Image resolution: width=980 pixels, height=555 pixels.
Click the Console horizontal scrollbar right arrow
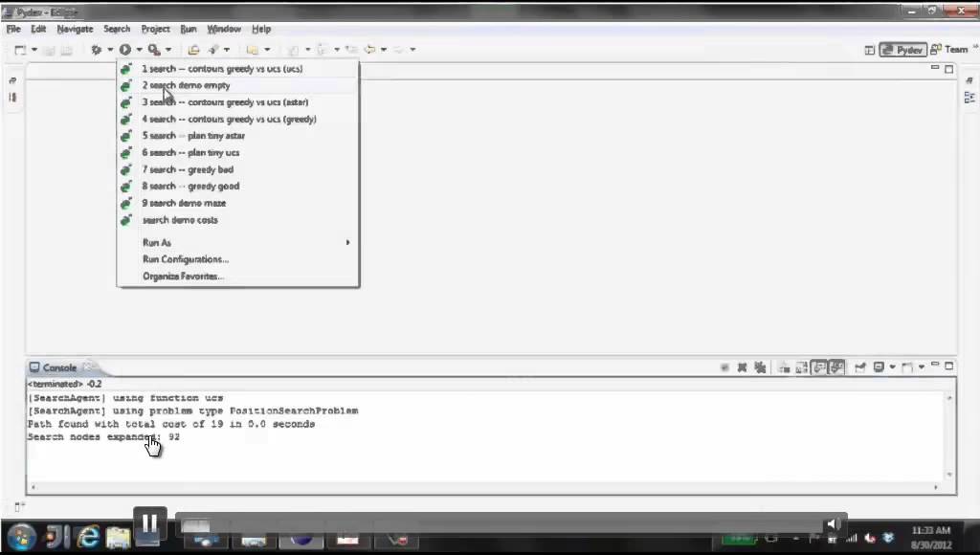coord(936,487)
